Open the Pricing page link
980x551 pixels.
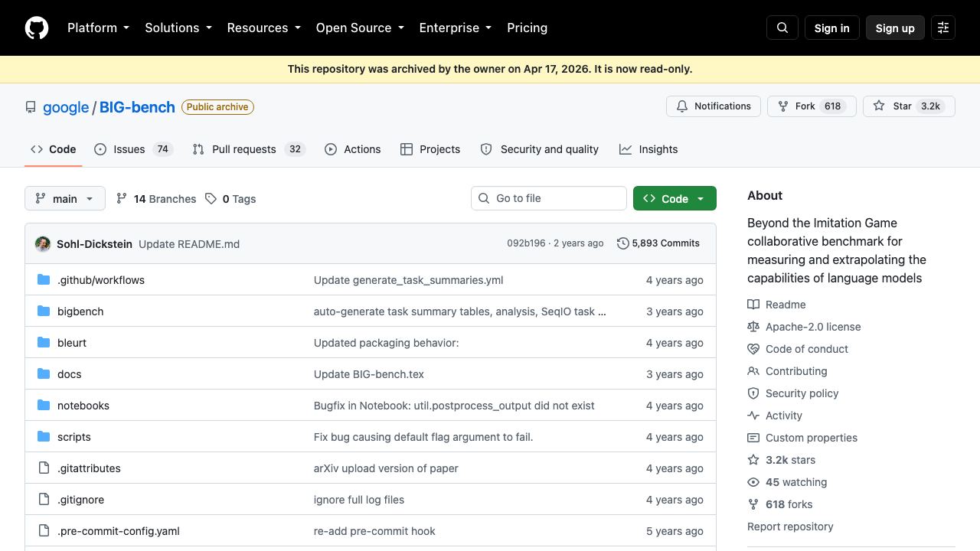[x=528, y=28]
